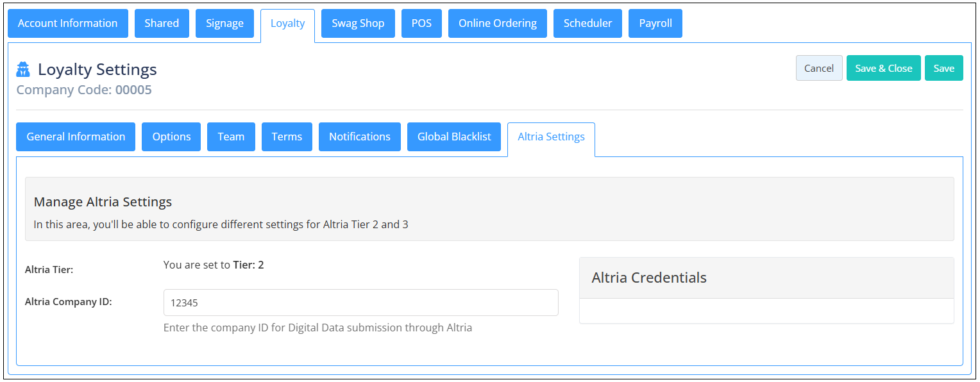This screenshot has width=980, height=382.
Task: Open the Global Blacklist sub-tab
Action: tap(454, 137)
